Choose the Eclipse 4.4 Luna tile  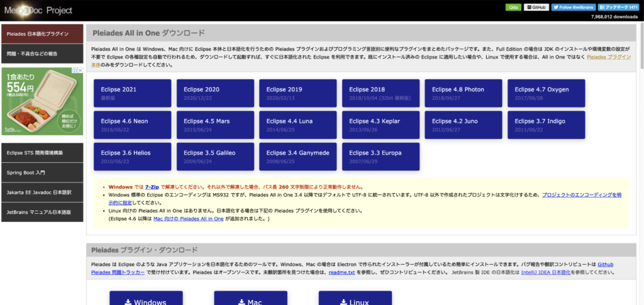pos(297,125)
